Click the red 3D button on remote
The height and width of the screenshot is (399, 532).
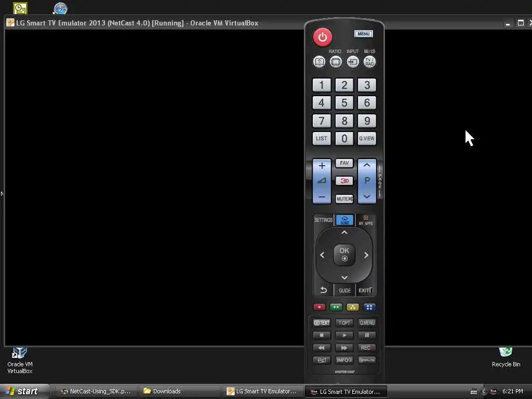344,181
